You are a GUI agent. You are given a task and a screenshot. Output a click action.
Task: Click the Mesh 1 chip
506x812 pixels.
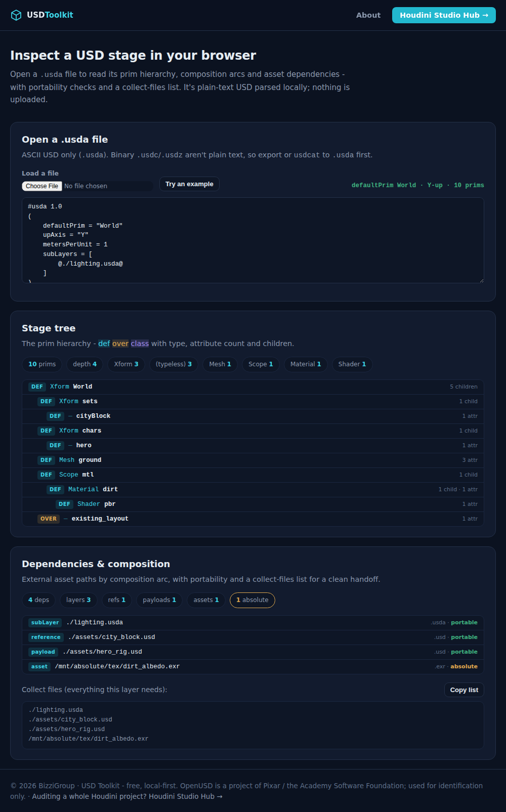click(x=220, y=364)
